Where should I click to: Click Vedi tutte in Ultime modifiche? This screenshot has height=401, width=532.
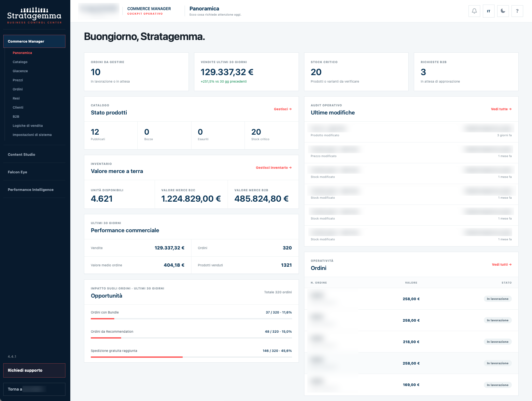tap(501, 109)
